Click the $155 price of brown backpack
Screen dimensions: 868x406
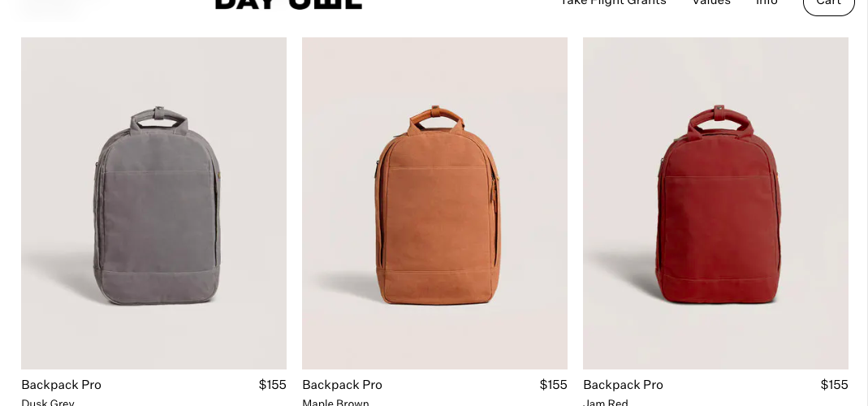click(554, 384)
